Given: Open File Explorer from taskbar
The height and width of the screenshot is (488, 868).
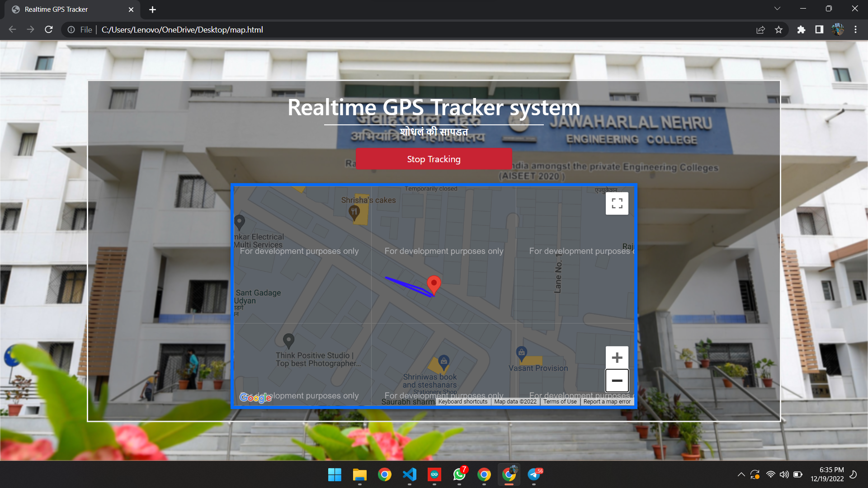Looking at the screenshot, I should coord(359,474).
